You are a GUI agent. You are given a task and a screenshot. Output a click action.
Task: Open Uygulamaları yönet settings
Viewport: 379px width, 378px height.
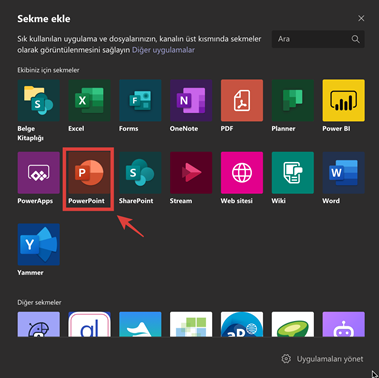[322, 359]
